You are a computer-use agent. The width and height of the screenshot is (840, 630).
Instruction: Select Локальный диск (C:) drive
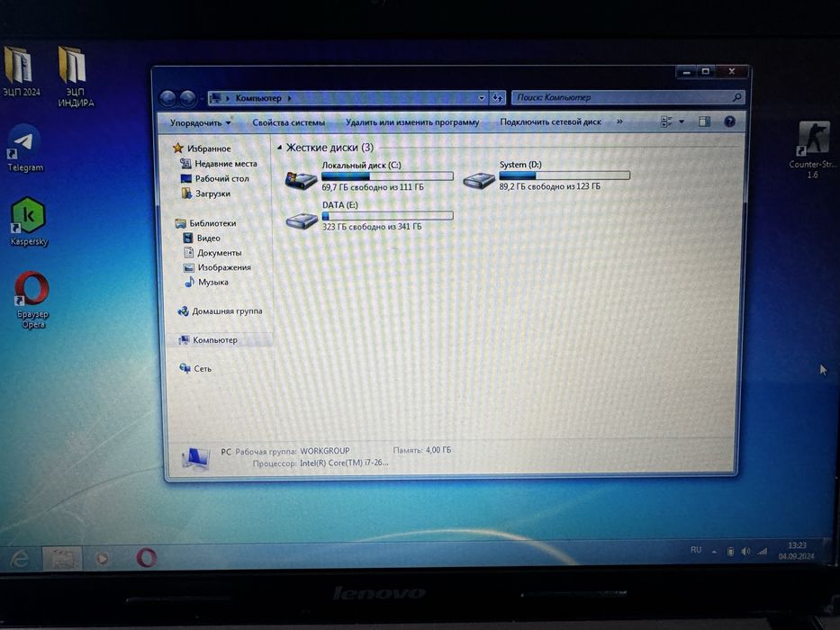[368, 175]
